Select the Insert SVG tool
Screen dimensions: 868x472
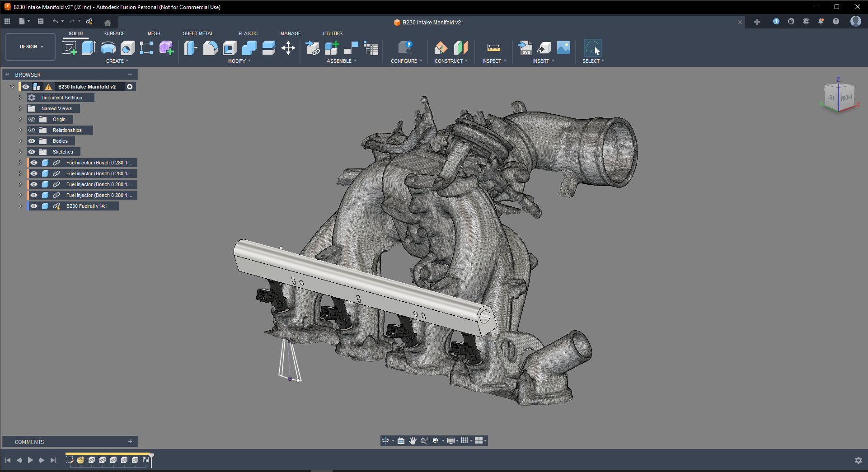pyautogui.click(x=525, y=47)
